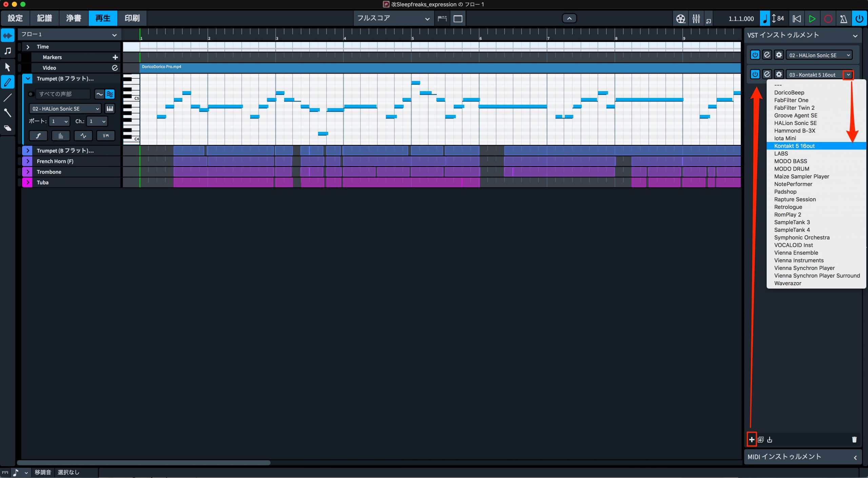This screenshot has height=478, width=868.
Task: Click the すべての声部 voice field
Action: [63, 94]
